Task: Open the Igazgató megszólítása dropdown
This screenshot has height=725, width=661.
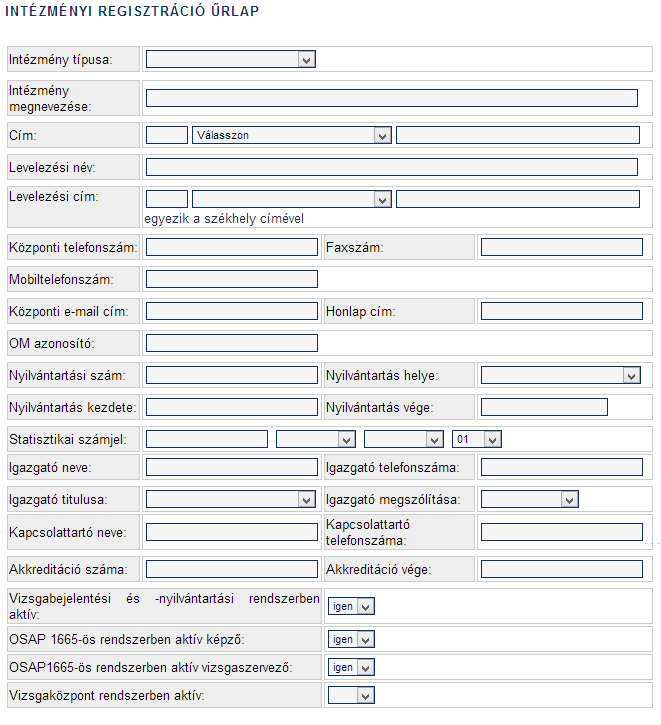Action: point(530,499)
